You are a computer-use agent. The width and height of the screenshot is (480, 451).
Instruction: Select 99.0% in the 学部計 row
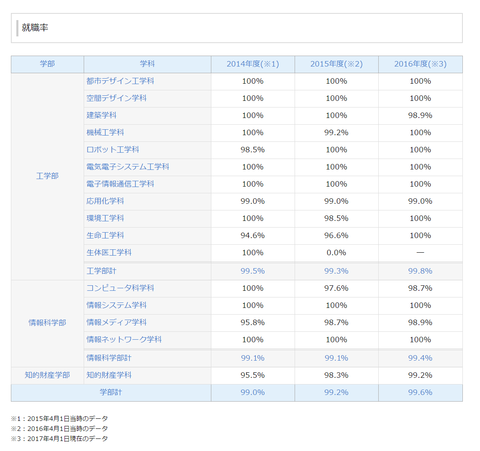click(x=253, y=392)
